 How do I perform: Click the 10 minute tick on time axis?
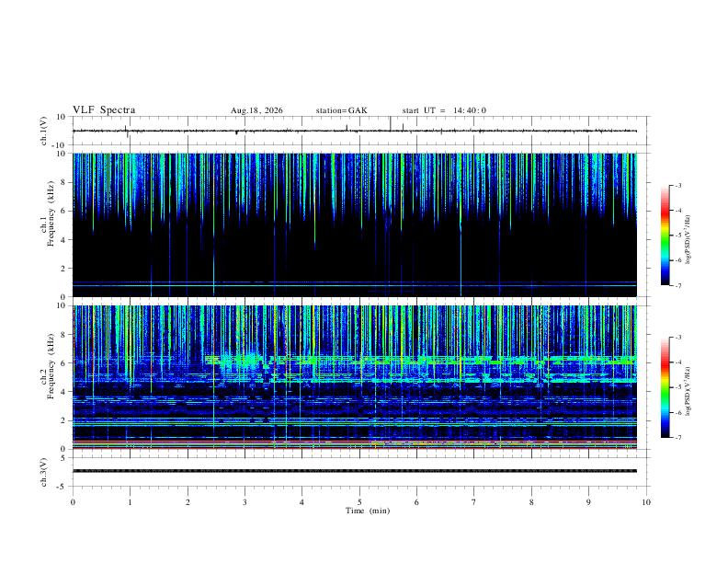click(646, 502)
